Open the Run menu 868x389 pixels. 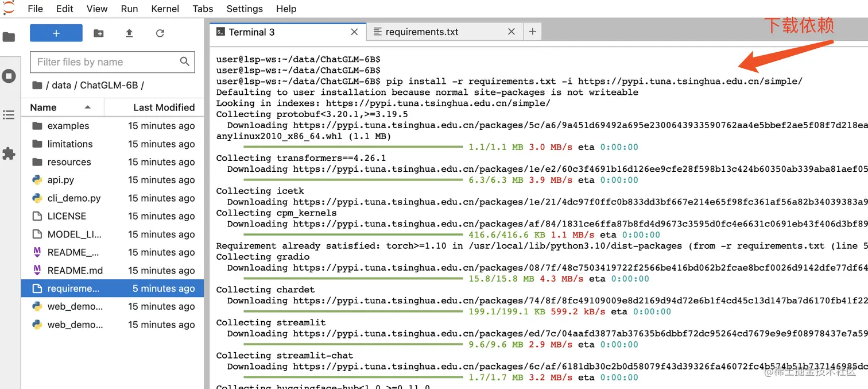129,9
